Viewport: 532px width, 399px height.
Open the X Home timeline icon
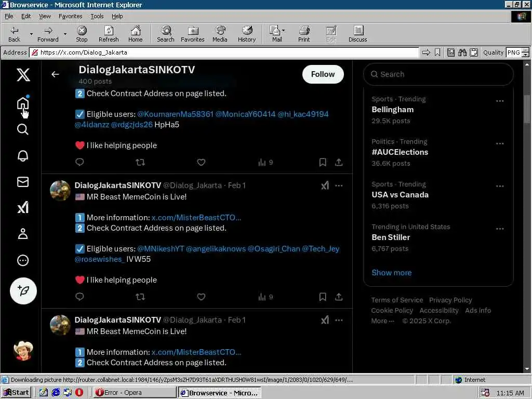(x=23, y=103)
